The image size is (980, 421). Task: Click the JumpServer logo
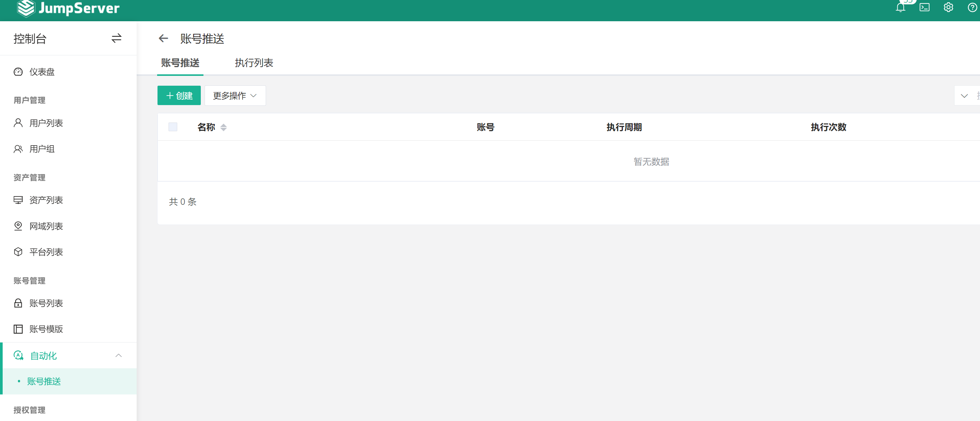[68, 8]
